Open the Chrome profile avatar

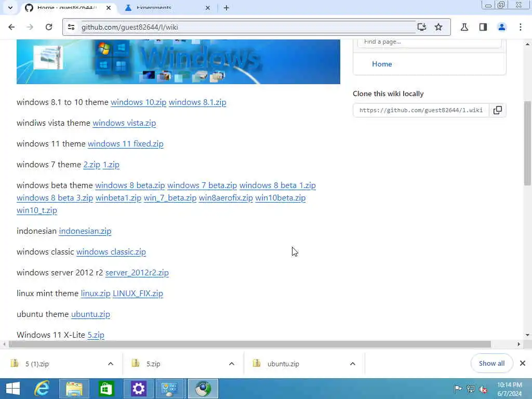pyautogui.click(x=502, y=27)
